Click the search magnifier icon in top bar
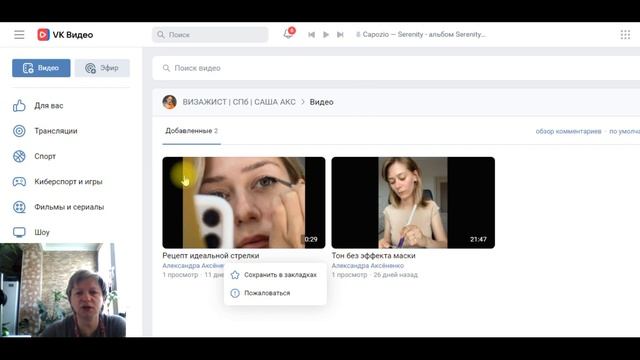Image resolution: width=640 pixels, height=360 pixels. coord(161,35)
